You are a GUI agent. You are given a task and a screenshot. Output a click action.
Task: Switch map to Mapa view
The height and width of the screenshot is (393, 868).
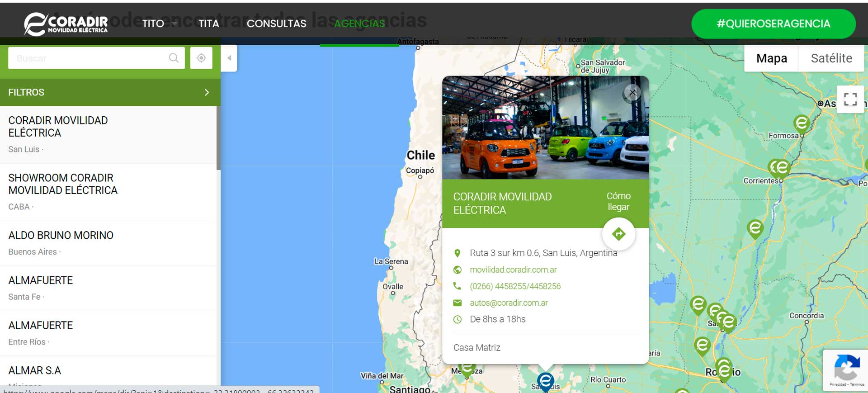click(x=771, y=58)
